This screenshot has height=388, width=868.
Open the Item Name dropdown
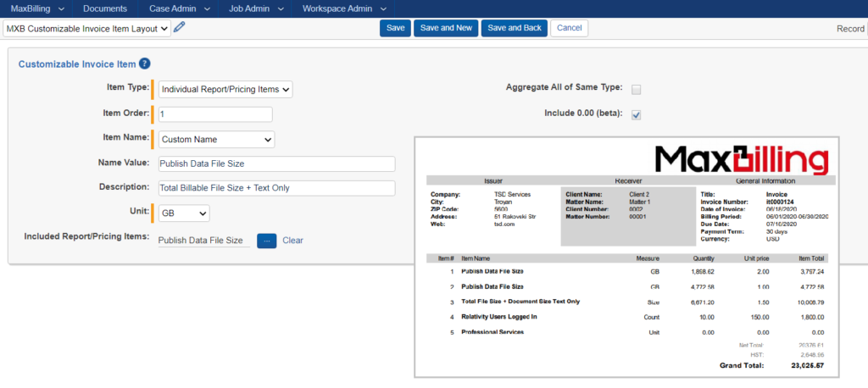216,140
